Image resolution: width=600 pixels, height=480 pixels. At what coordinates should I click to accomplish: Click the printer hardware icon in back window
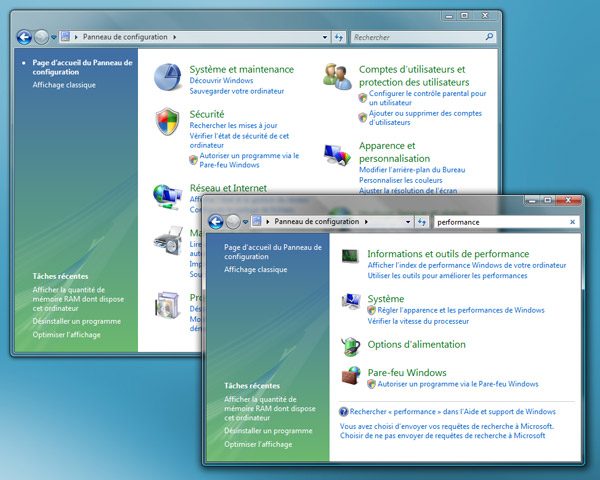click(168, 240)
